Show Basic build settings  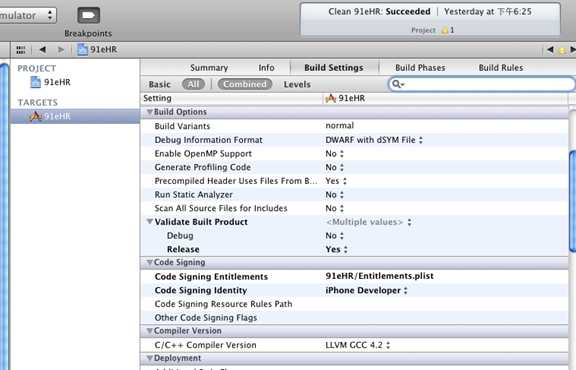(159, 85)
